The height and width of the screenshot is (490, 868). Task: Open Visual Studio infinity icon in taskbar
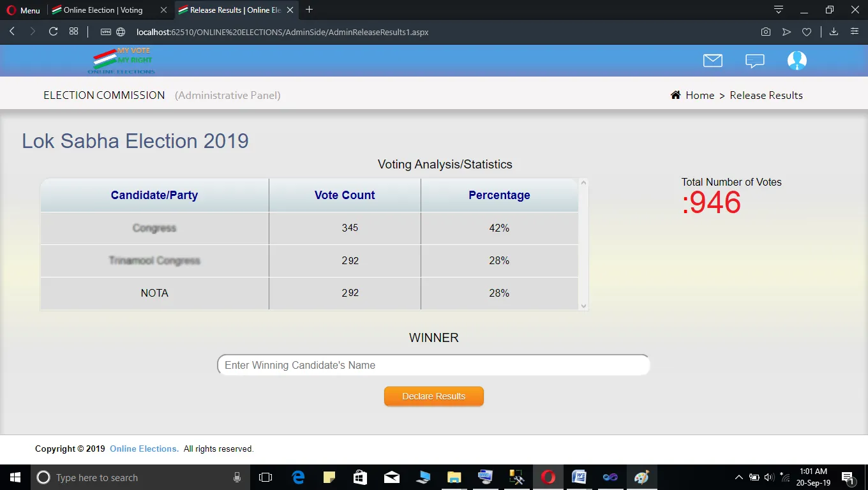pyautogui.click(x=610, y=477)
